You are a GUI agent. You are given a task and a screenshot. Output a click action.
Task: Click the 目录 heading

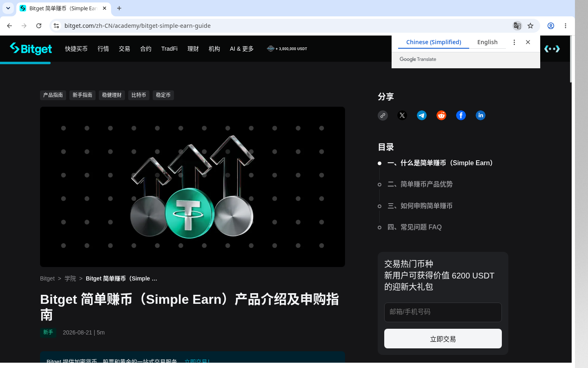tap(386, 147)
